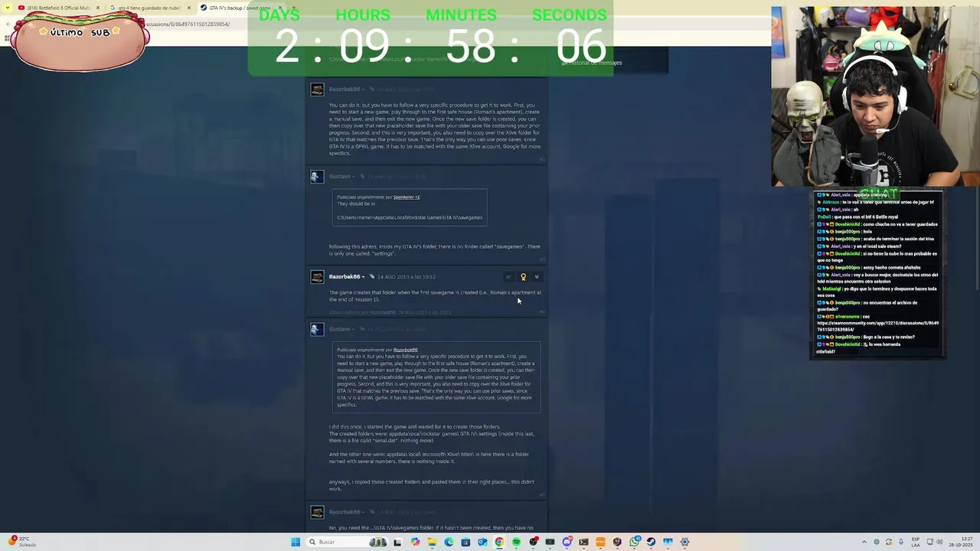Close the gta 4 Google search tab
The height and width of the screenshot is (551, 980).
(189, 8)
